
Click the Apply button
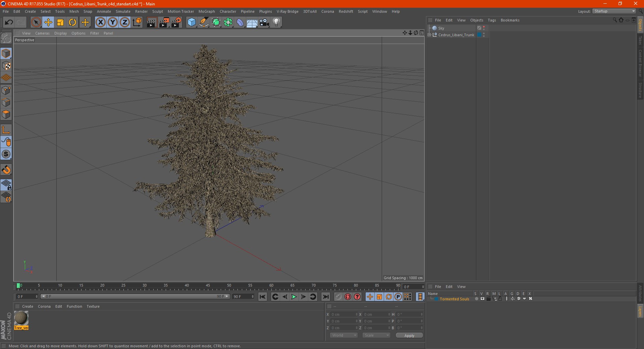(409, 336)
